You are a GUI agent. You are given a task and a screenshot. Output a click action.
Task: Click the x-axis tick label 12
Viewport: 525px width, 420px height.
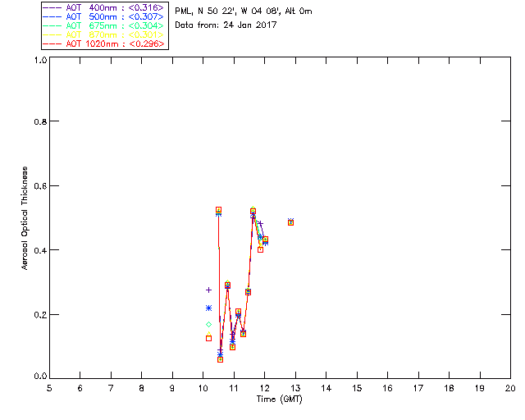coord(264,388)
